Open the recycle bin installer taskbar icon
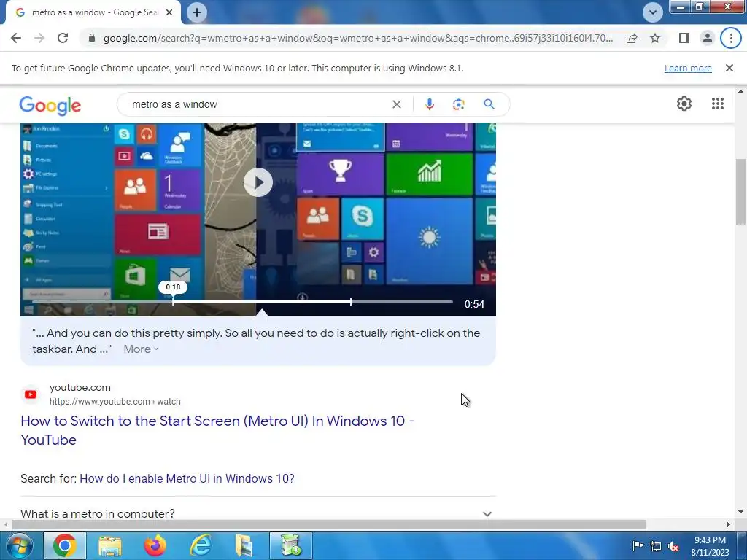Screen dimensions: 747x560 (290, 545)
